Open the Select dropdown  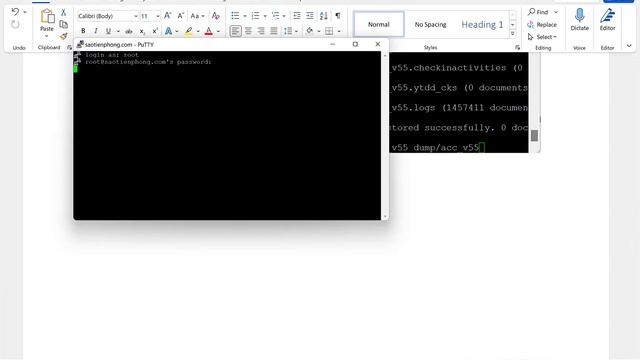click(x=542, y=37)
